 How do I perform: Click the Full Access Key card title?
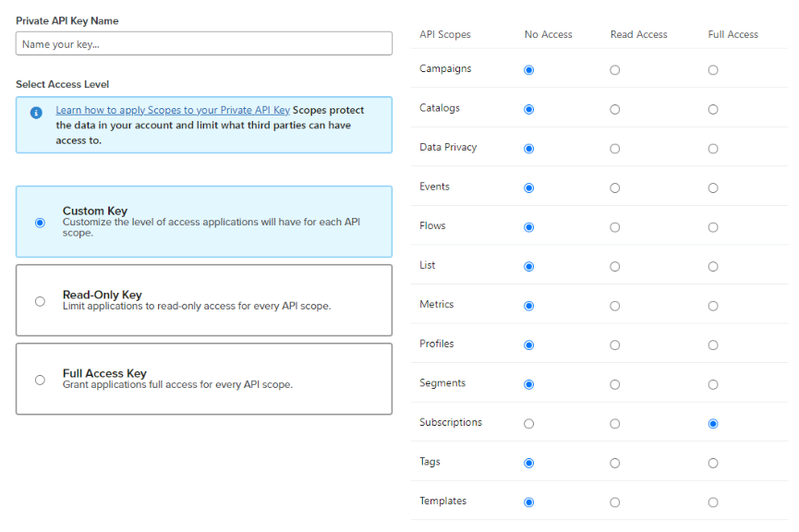(x=104, y=373)
